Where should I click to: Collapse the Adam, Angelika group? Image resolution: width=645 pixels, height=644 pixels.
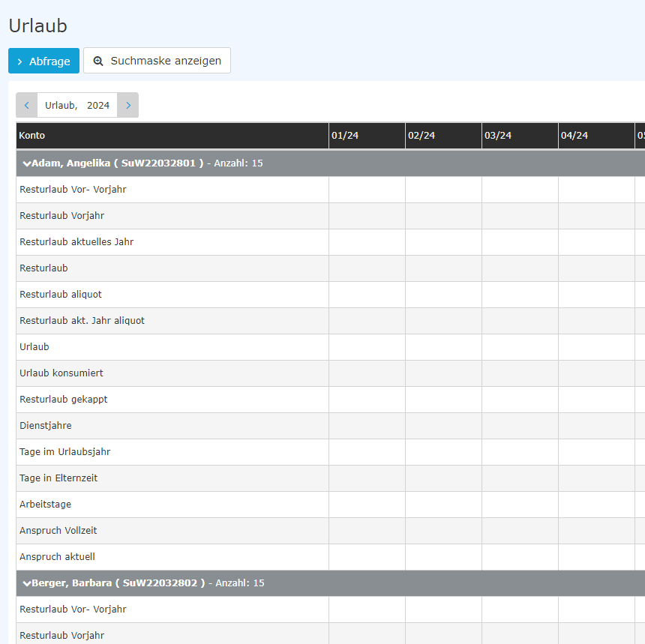[x=27, y=163]
